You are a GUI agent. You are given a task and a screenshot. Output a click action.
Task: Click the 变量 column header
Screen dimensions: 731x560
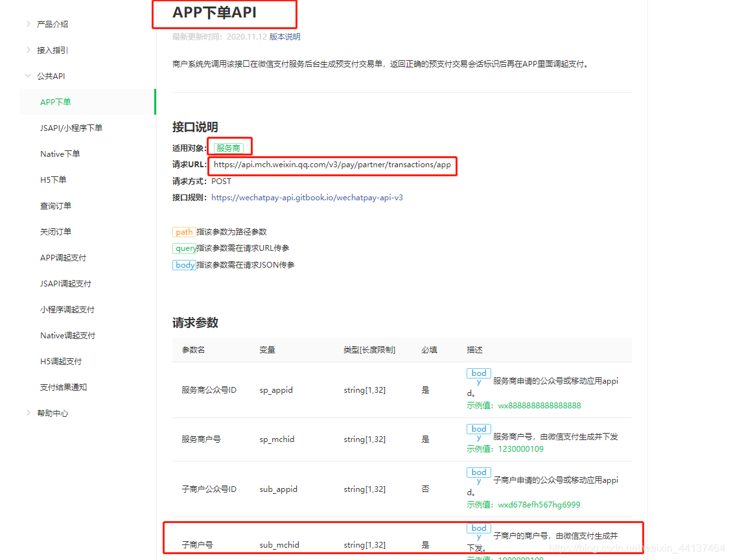coord(267,350)
